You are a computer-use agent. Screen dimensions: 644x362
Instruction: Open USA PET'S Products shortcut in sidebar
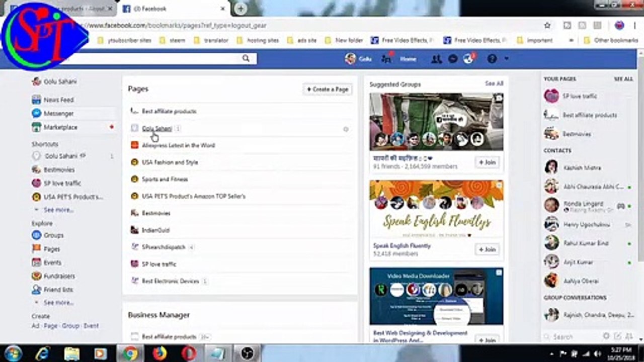(73, 197)
